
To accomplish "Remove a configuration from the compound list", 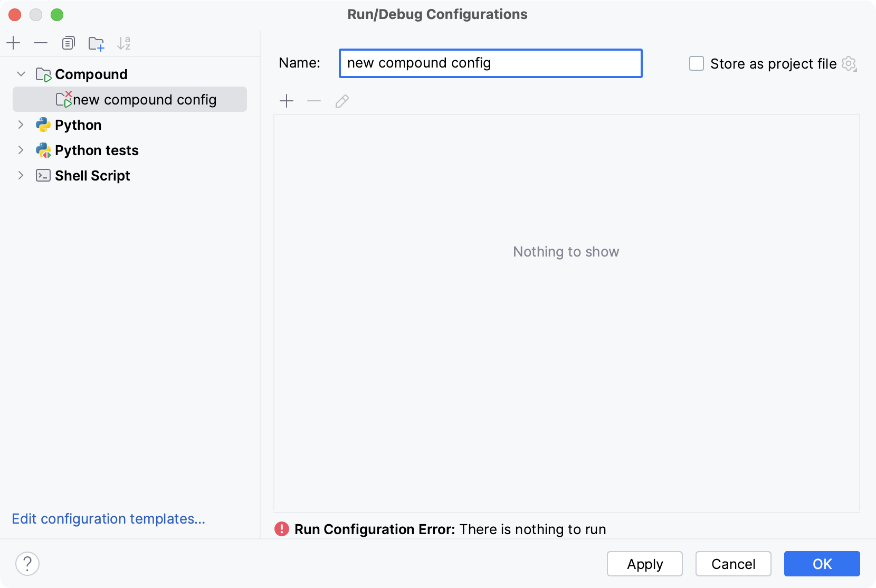I will (x=314, y=101).
